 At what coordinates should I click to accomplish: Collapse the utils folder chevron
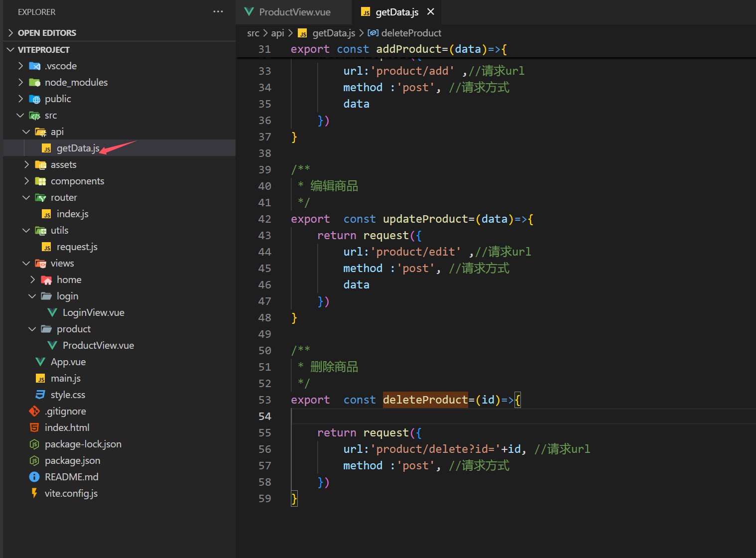click(26, 230)
